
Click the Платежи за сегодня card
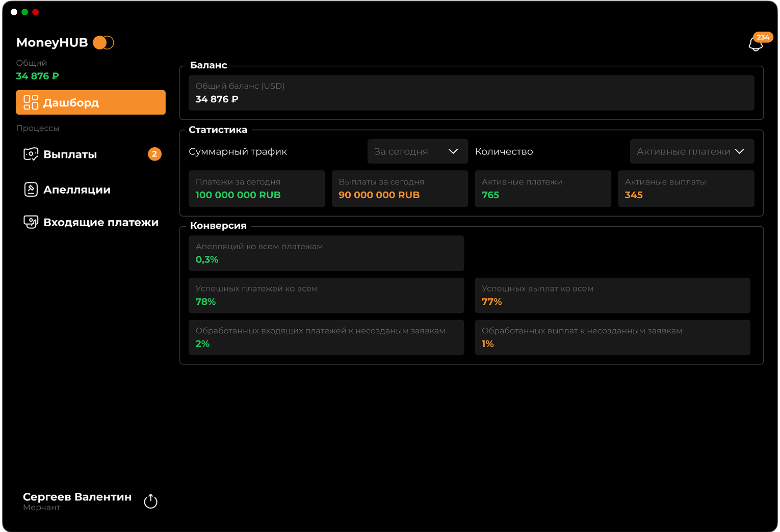point(256,189)
